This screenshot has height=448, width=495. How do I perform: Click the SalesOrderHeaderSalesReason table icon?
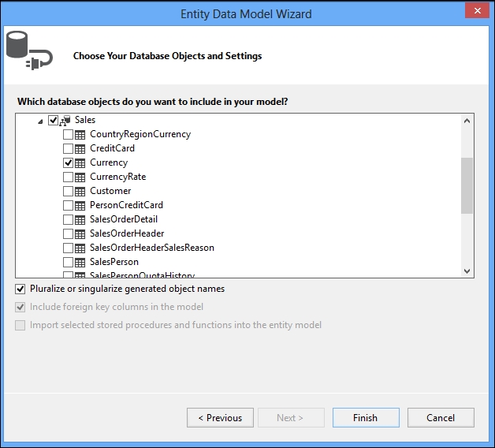(x=80, y=248)
